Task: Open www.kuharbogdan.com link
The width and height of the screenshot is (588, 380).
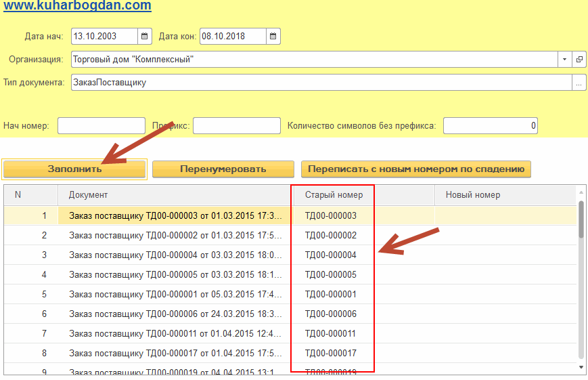Action: click(x=76, y=7)
